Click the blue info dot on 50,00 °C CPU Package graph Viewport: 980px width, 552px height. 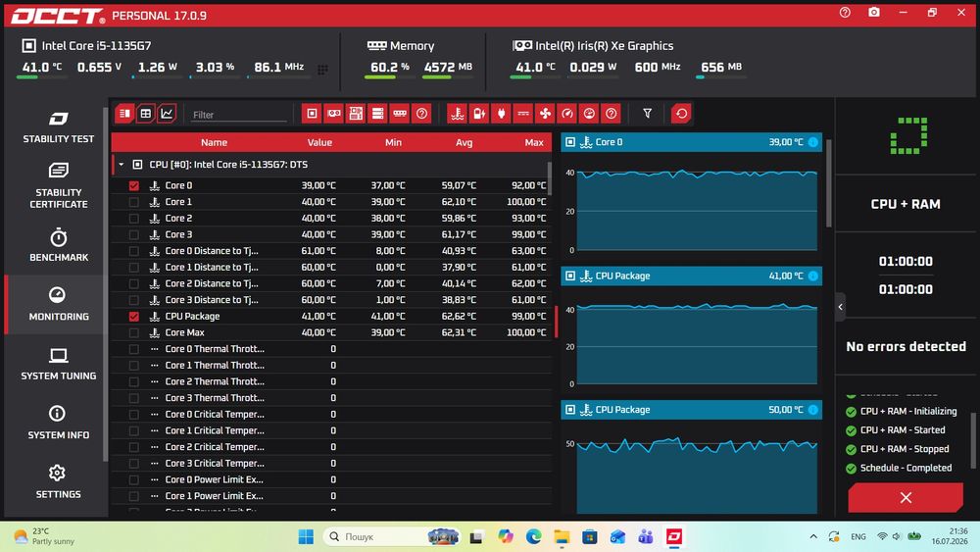pyautogui.click(x=813, y=410)
